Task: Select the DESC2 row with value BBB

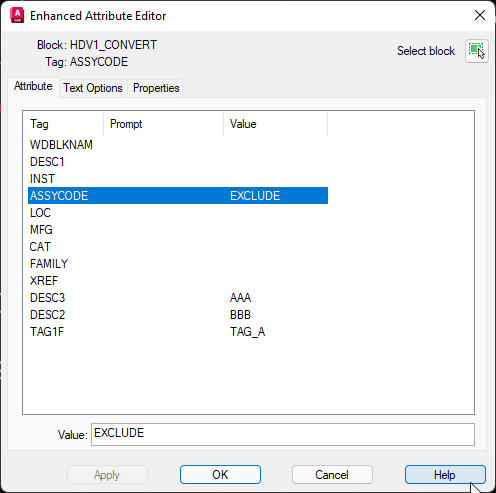Action: [x=178, y=315]
